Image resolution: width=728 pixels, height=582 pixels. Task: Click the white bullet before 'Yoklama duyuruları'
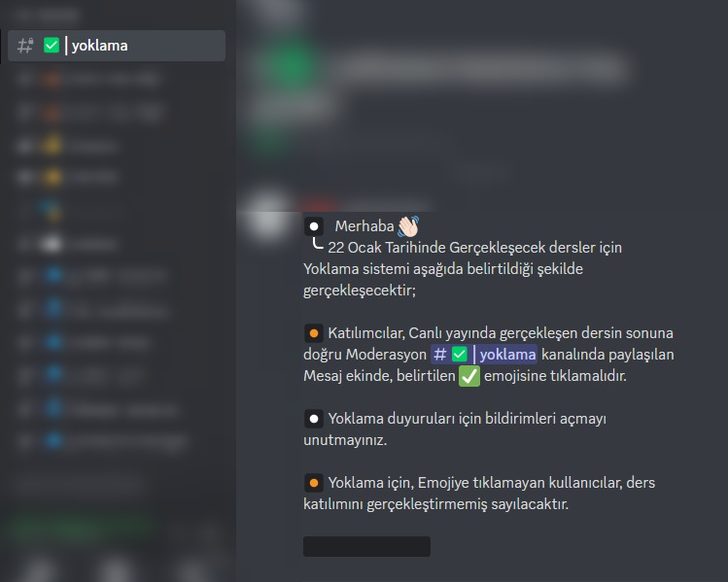(x=314, y=419)
